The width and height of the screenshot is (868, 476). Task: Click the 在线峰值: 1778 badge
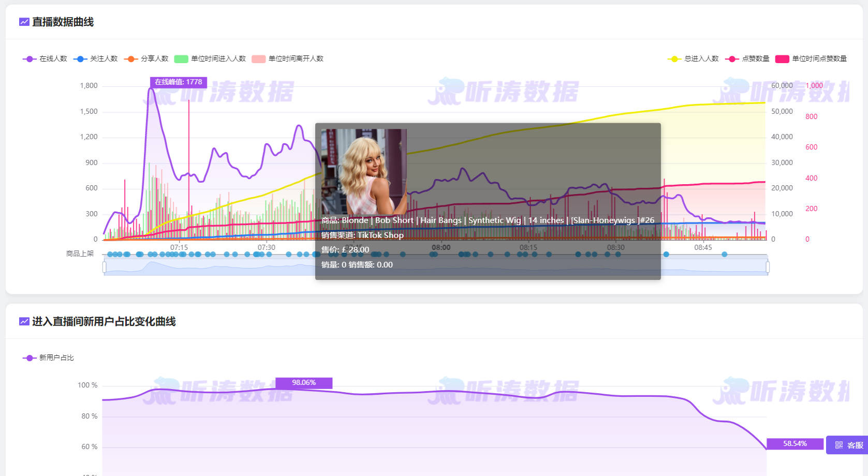click(179, 82)
